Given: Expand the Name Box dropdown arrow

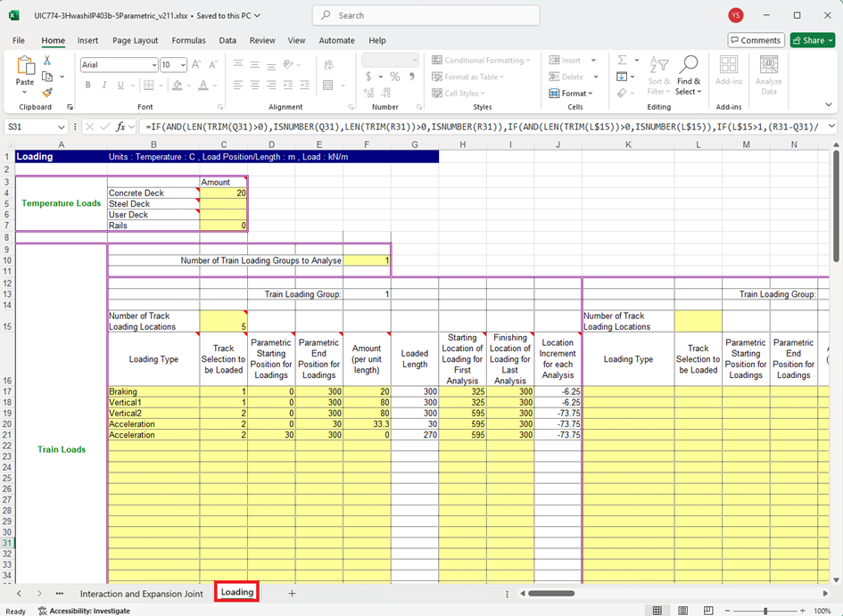Looking at the screenshot, I should 62,127.
